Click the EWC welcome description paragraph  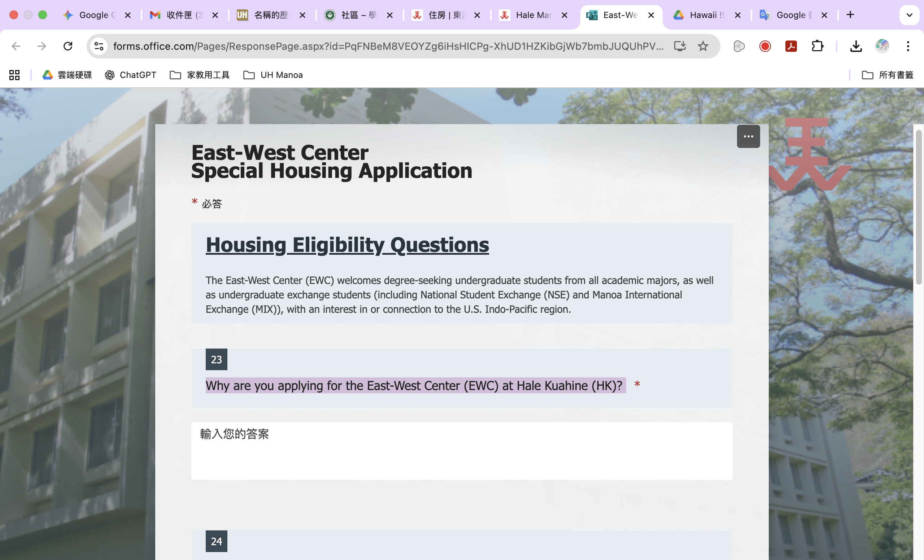click(x=460, y=295)
